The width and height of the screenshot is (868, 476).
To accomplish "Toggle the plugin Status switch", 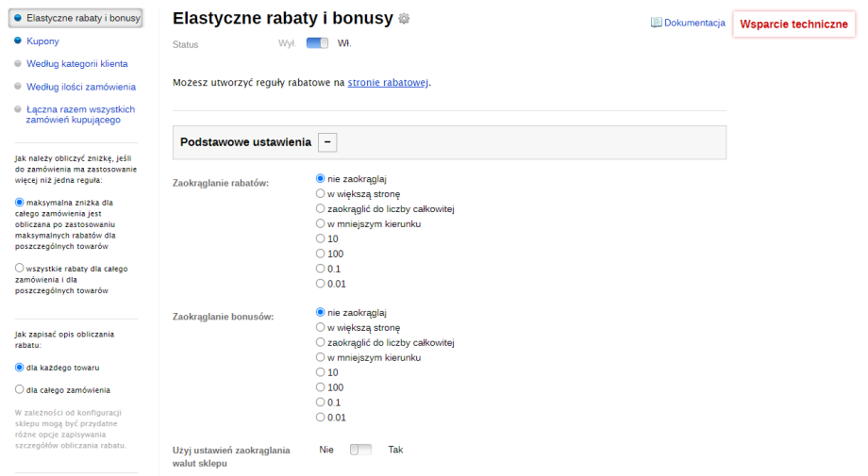I will click(x=317, y=42).
